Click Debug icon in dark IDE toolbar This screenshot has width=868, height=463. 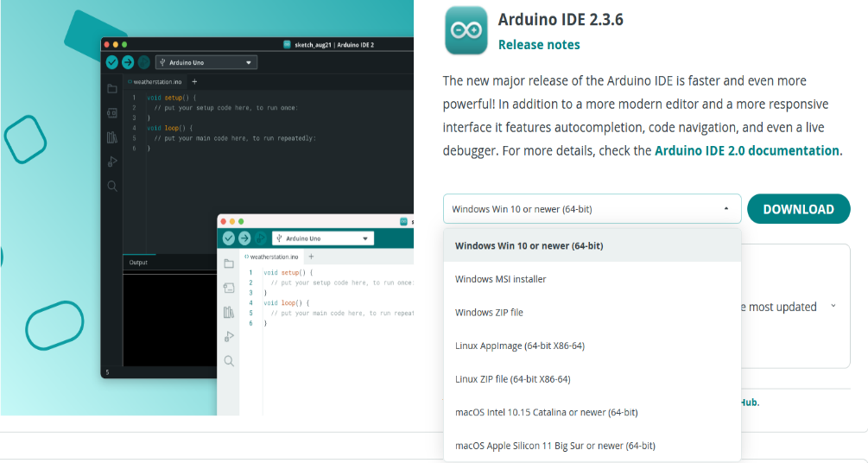[144, 62]
